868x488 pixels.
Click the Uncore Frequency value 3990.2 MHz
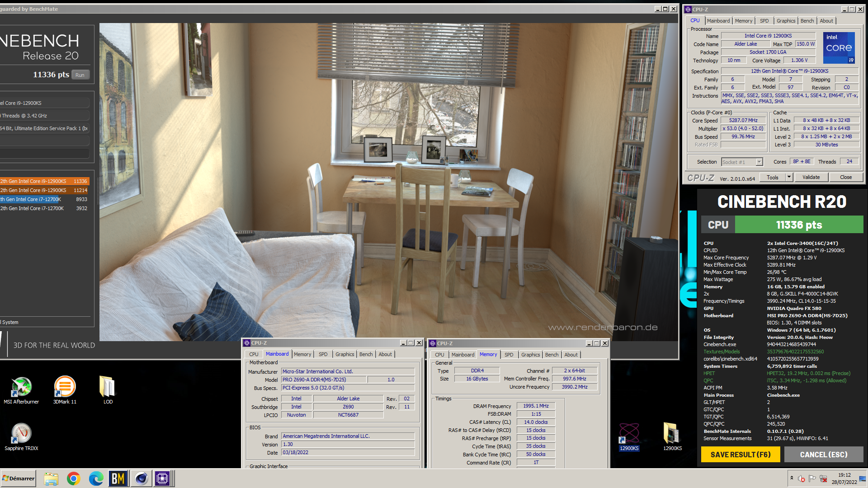(x=575, y=387)
